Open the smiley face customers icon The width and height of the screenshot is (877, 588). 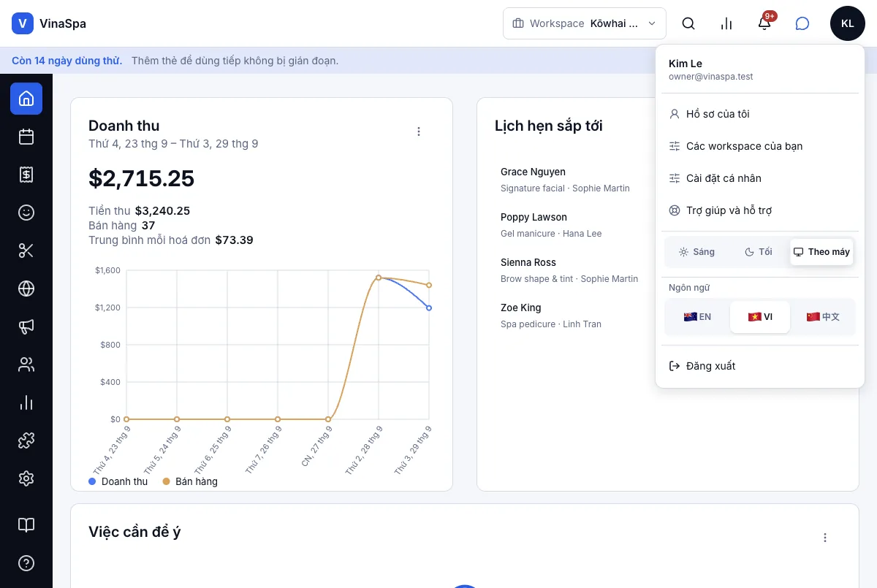click(x=26, y=213)
